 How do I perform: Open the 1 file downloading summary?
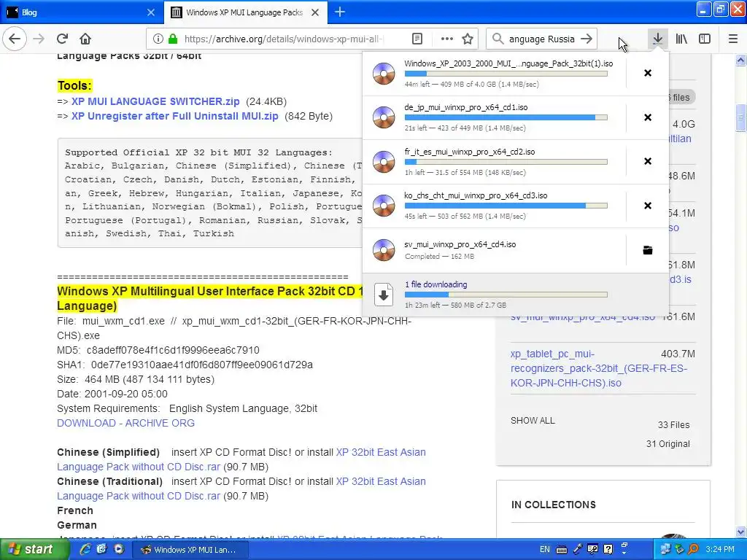coord(516,295)
